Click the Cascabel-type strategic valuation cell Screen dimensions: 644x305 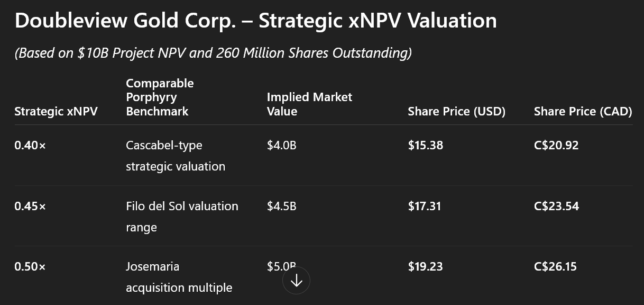pos(176,156)
